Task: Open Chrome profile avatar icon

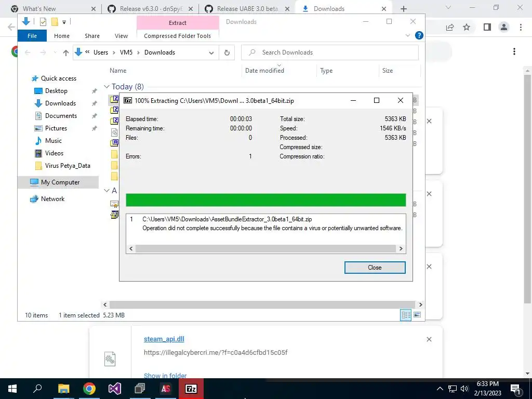Action: [504, 27]
